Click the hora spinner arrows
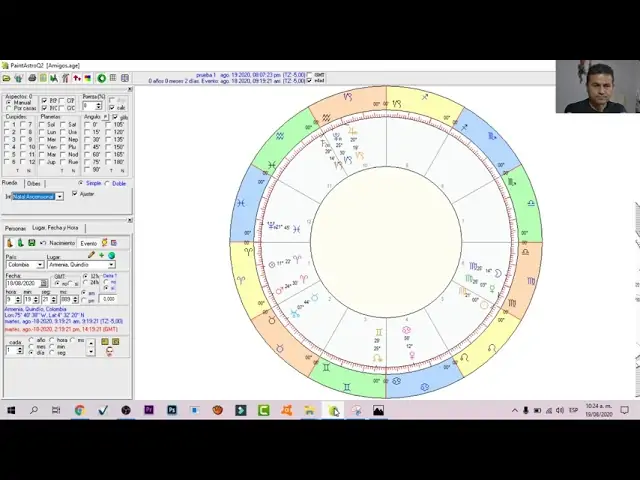 [18, 300]
